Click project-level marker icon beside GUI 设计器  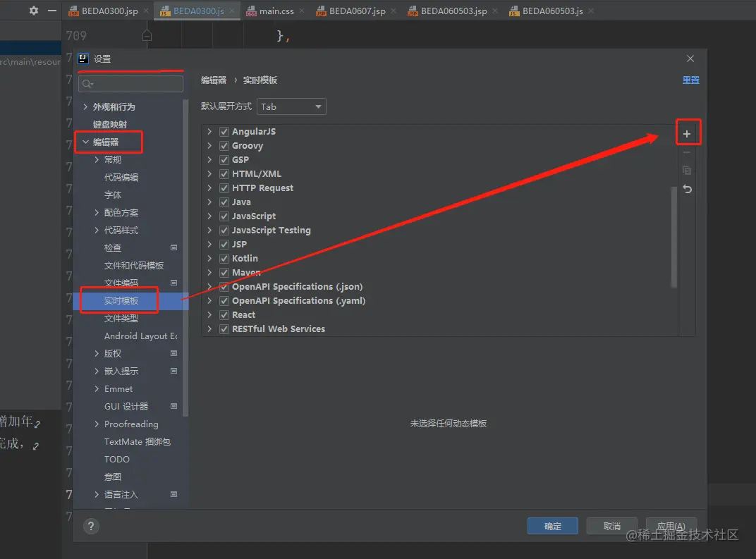point(174,406)
